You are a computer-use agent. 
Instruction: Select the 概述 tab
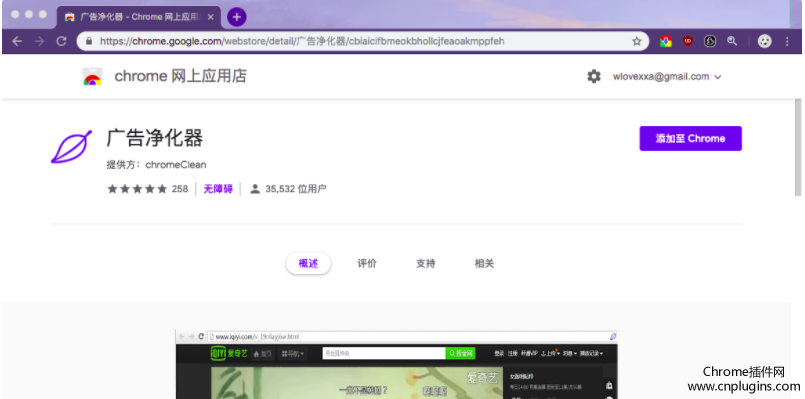click(x=309, y=263)
